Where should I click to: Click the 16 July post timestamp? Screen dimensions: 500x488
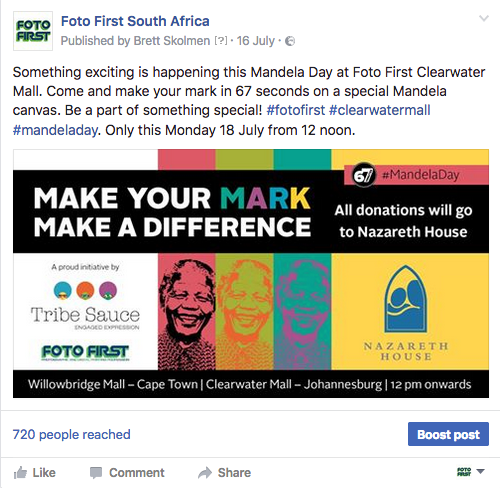click(256, 41)
